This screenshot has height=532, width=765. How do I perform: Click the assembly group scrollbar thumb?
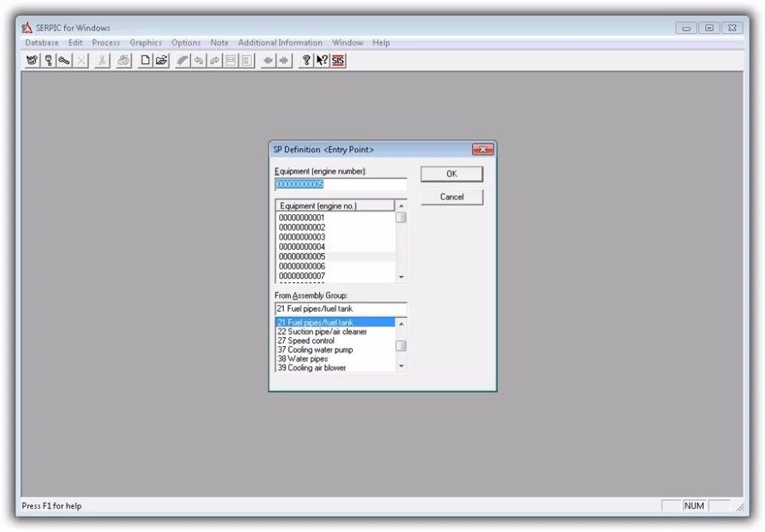pyautogui.click(x=401, y=345)
